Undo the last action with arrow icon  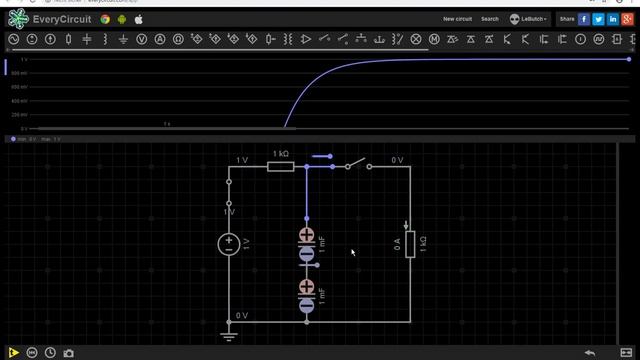click(590, 353)
